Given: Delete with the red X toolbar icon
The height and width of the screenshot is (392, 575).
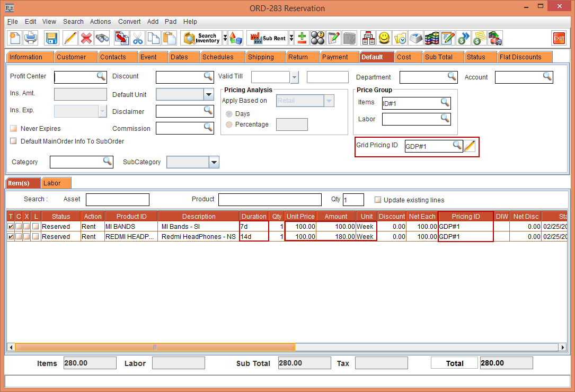Looking at the screenshot, I should pyautogui.click(x=85, y=38).
